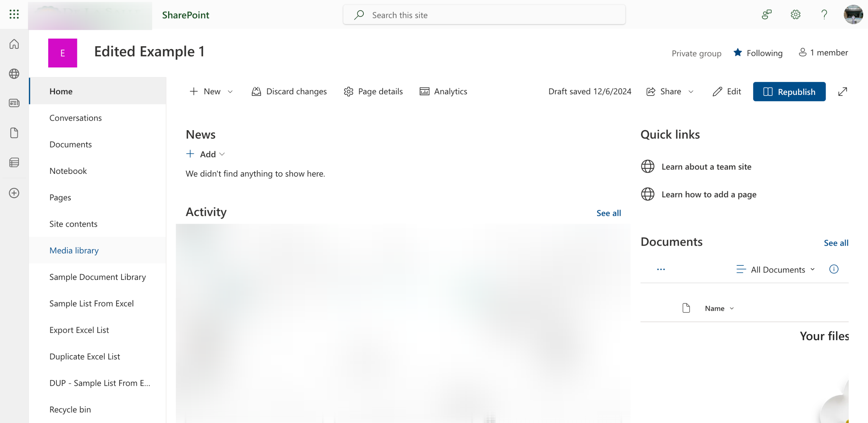Click the Create plus icon in rail

point(14,193)
